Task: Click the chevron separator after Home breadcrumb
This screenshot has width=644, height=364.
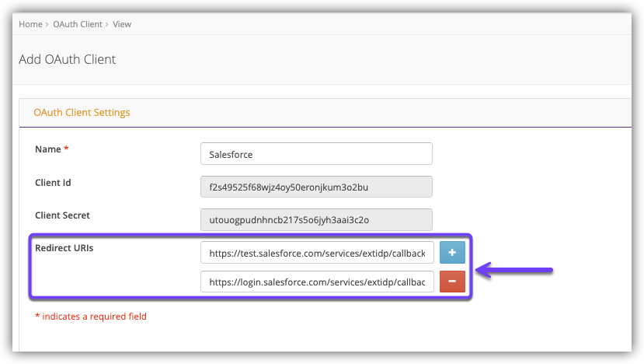Action: click(x=47, y=24)
